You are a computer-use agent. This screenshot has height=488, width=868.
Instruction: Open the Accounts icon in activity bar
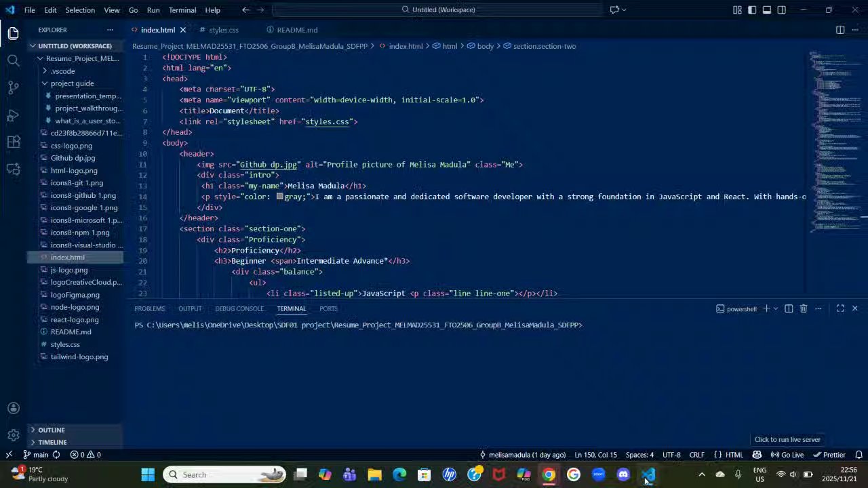(x=13, y=408)
